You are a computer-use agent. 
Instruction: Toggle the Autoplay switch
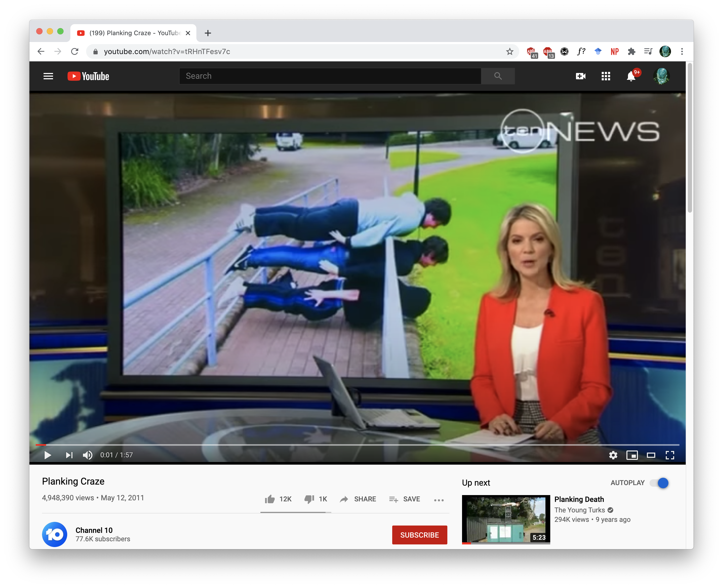pyautogui.click(x=659, y=483)
